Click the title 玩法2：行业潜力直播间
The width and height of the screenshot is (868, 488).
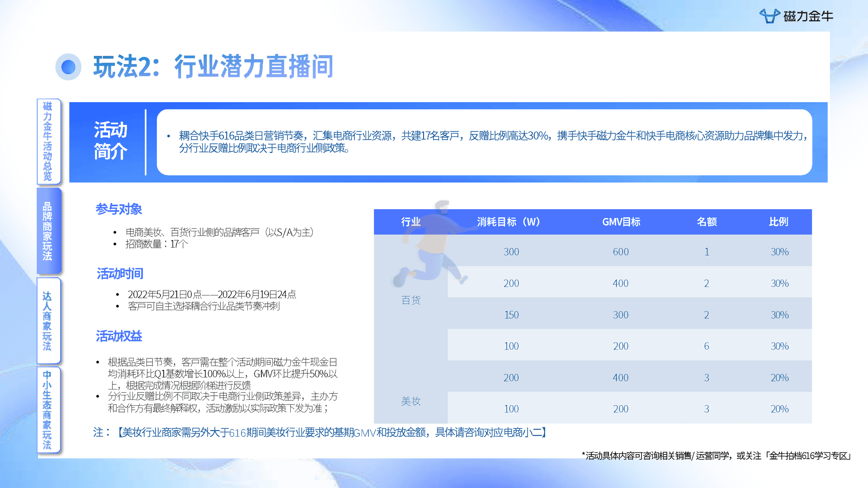click(x=213, y=66)
